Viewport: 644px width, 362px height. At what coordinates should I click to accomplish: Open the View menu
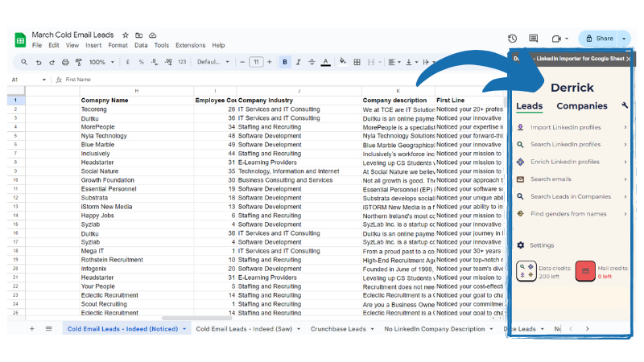[72, 46]
